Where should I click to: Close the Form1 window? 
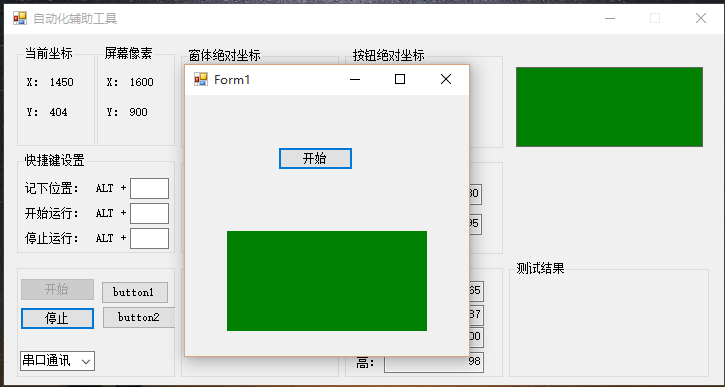point(446,80)
